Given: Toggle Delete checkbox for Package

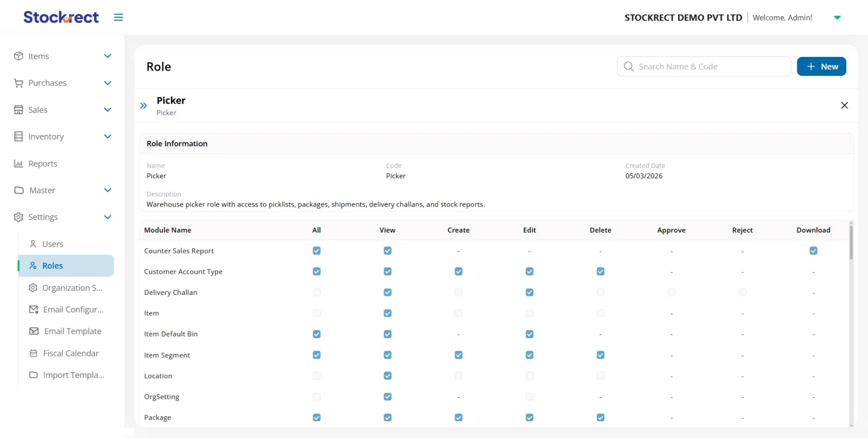Looking at the screenshot, I should tap(601, 417).
